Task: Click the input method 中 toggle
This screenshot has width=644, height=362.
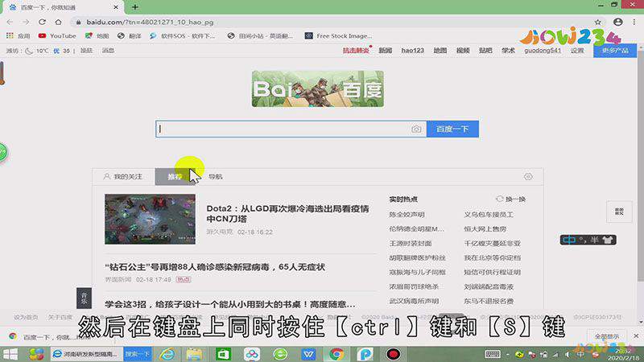Action: (x=569, y=240)
